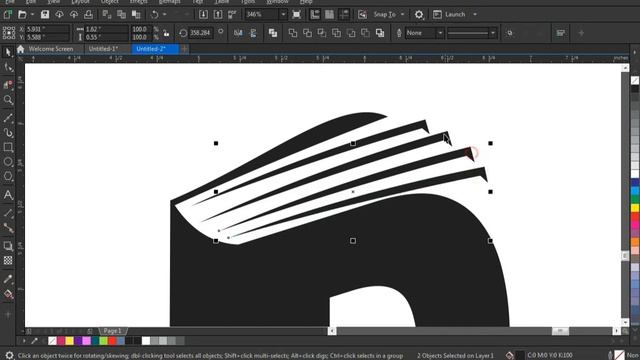Viewport: 640px width, 360px height.
Task: Click the Weld shapes button
Action: [293, 33]
